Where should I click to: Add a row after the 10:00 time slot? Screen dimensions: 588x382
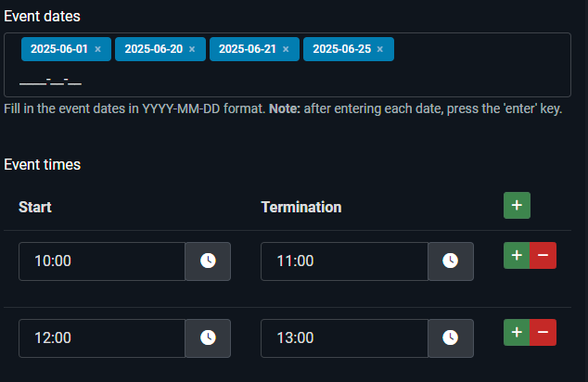click(x=517, y=256)
